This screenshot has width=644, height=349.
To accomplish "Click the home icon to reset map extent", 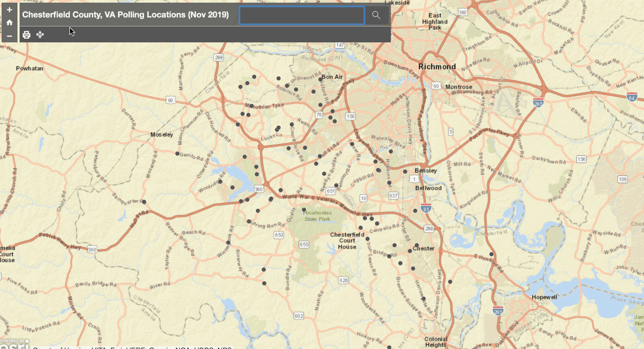I will (9, 23).
